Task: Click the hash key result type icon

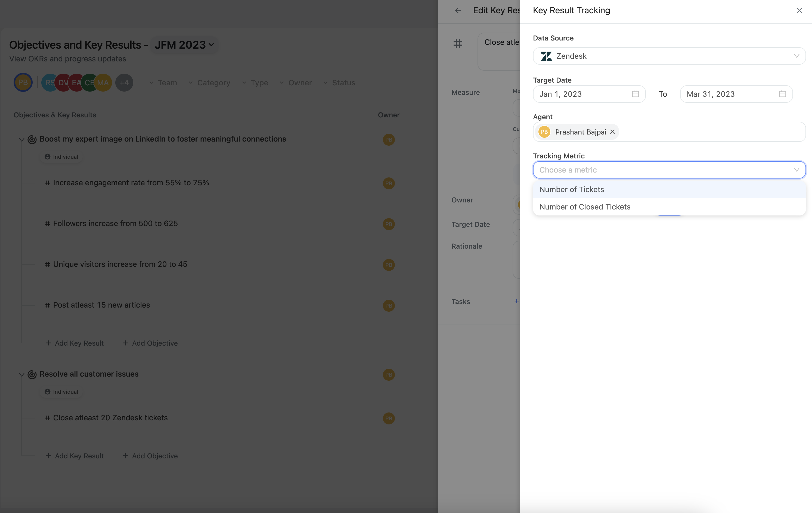Action: pos(458,43)
